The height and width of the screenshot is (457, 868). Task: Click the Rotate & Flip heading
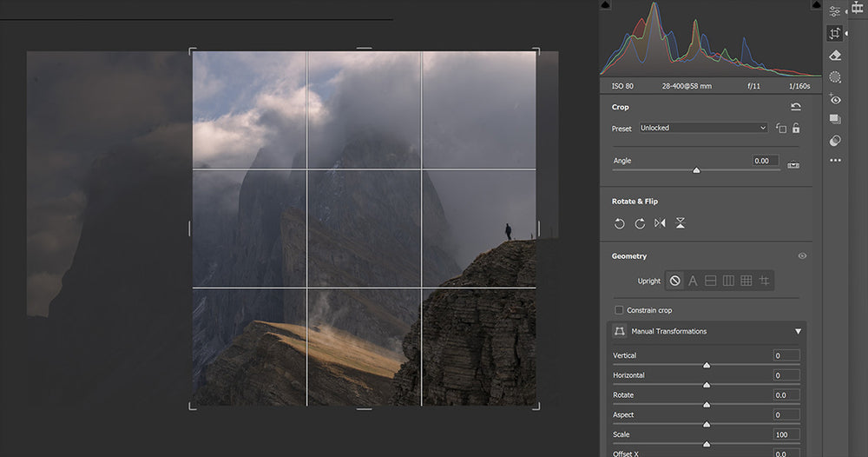tap(635, 201)
